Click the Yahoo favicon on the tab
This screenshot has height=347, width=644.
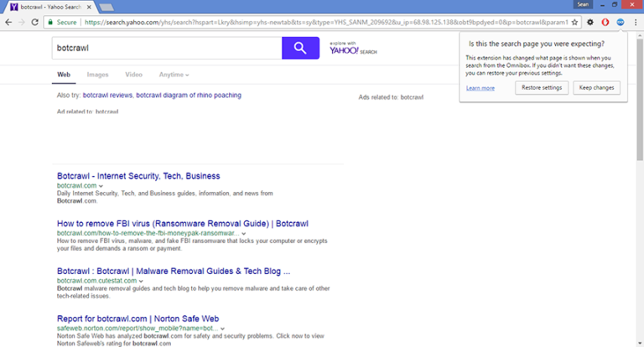[14, 7]
